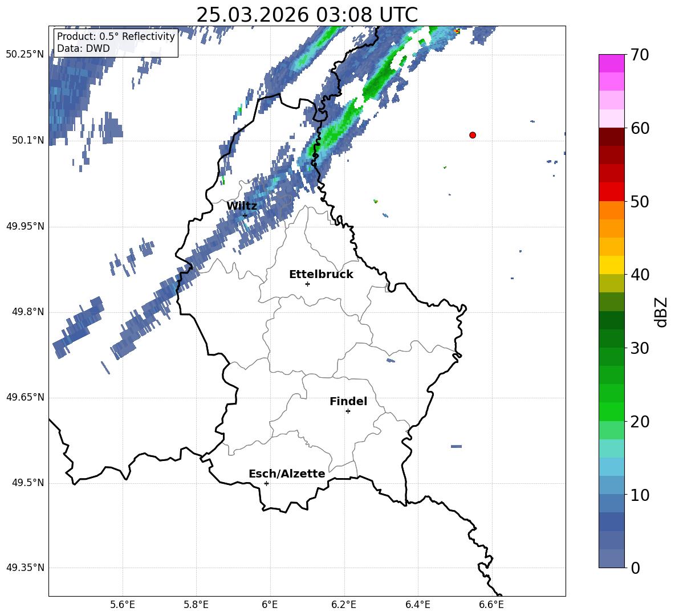Pick the yellow colorbar segment above 40
Screen dimensions: 675x616
[611, 265]
